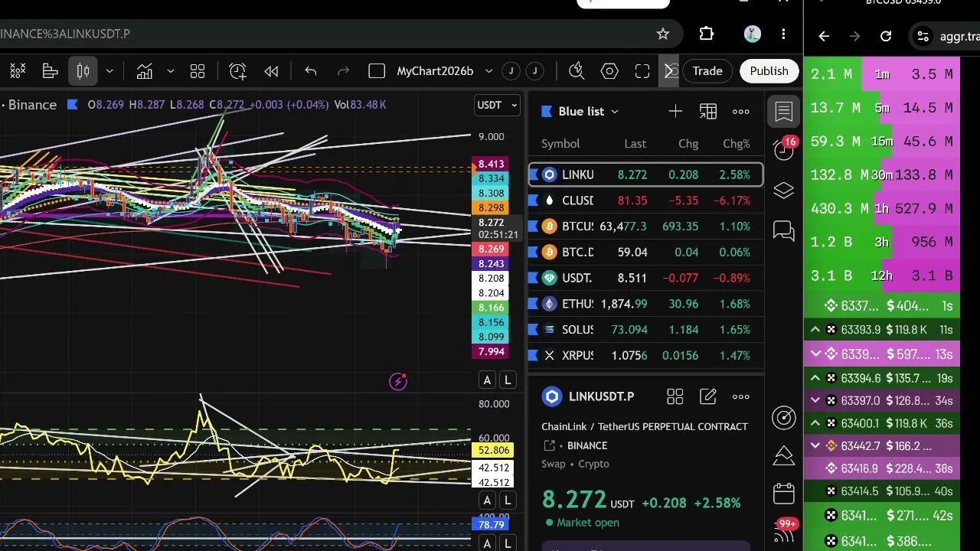Open the object tree layers sidebar icon
980x551 pixels.
tap(784, 191)
